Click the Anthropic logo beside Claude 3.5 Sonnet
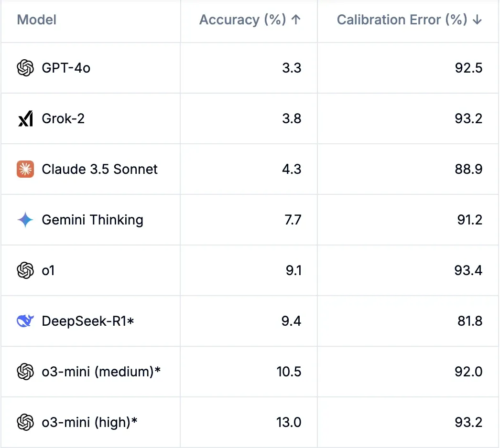This screenshot has width=500, height=448. tap(25, 169)
